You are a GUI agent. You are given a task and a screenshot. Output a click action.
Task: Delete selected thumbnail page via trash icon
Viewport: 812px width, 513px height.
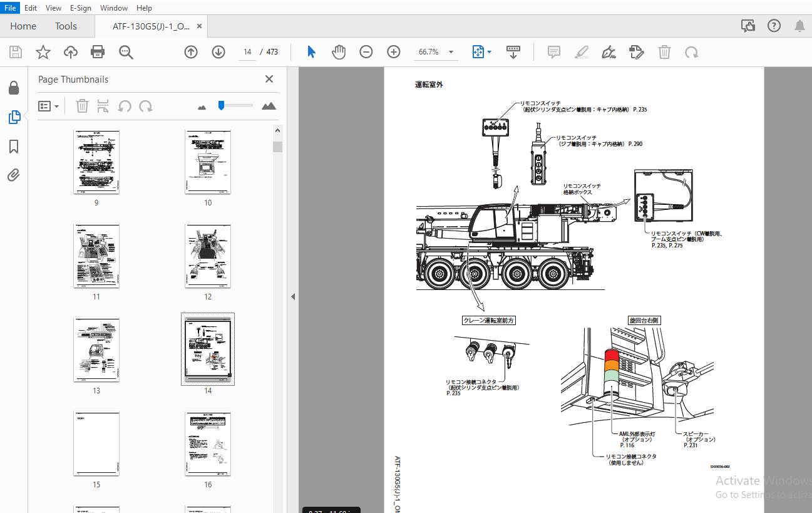tap(82, 106)
